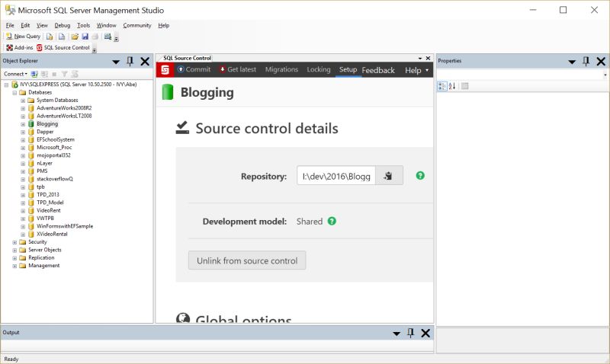The height and width of the screenshot is (364, 610).
Task: Expand the Security folder node
Action: pos(14,242)
